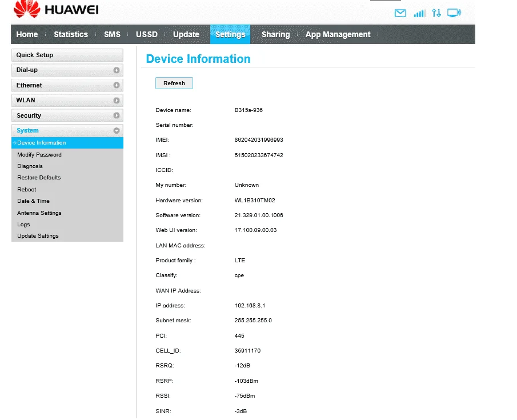Click the data traffic arrows icon
The image size is (517, 420).
point(436,13)
